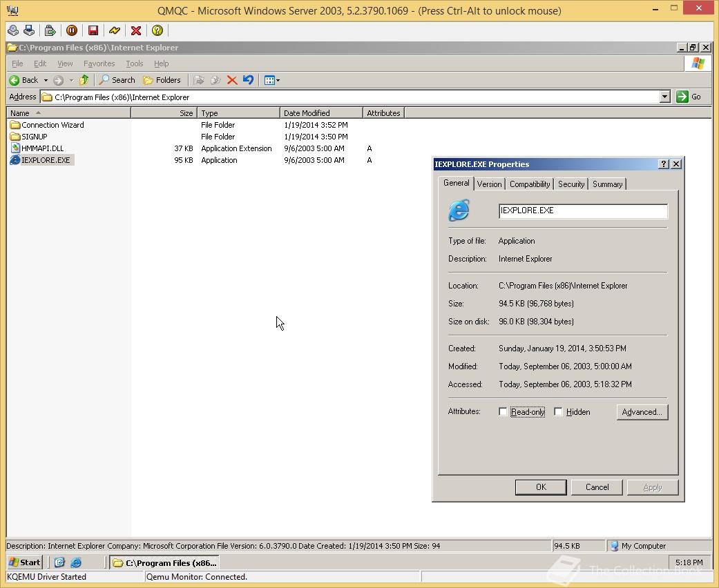This screenshot has height=588, width=719.
Task: Toggle the Folders pane button
Action: (162, 80)
